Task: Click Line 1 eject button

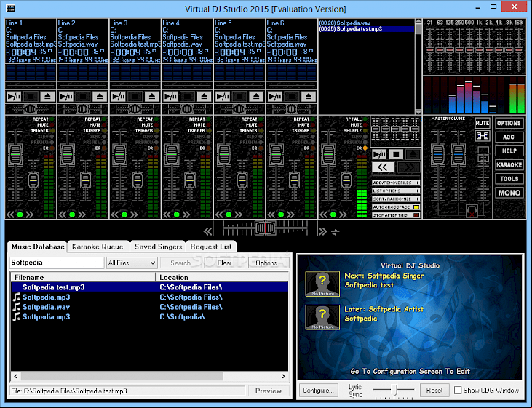Action: [47, 97]
